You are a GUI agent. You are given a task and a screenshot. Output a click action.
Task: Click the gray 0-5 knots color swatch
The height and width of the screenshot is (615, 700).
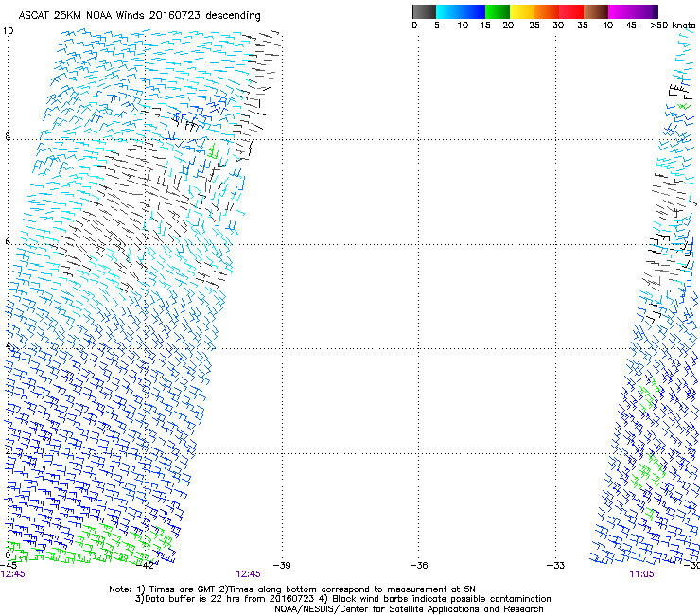(x=424, y=11)
